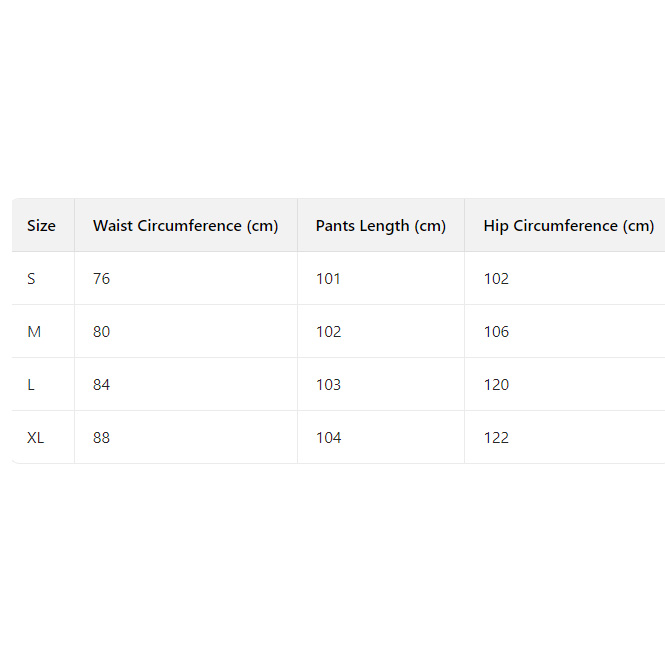665x665 pixels.
Task: Click hip circumference value 120
Action: click(x=496, y=385)
